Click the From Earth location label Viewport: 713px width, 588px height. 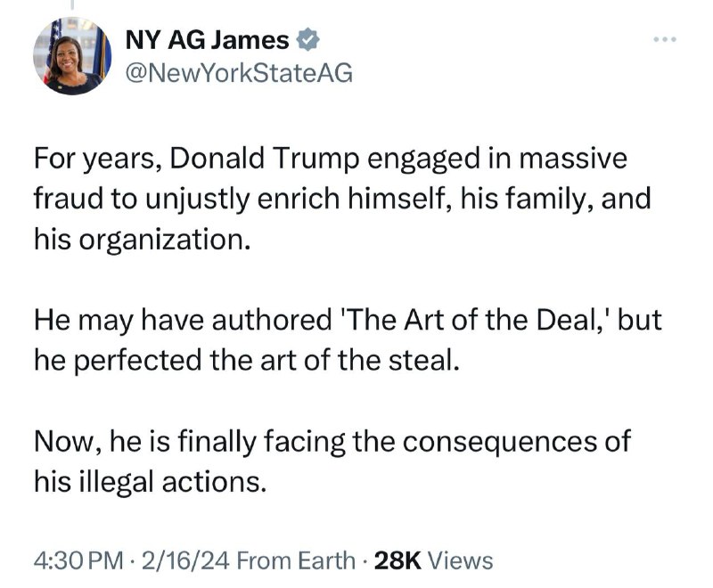[296, 559]
